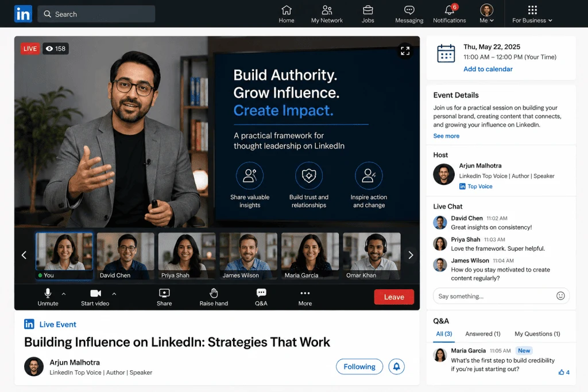Click the LIVE badge

point(30,49)
